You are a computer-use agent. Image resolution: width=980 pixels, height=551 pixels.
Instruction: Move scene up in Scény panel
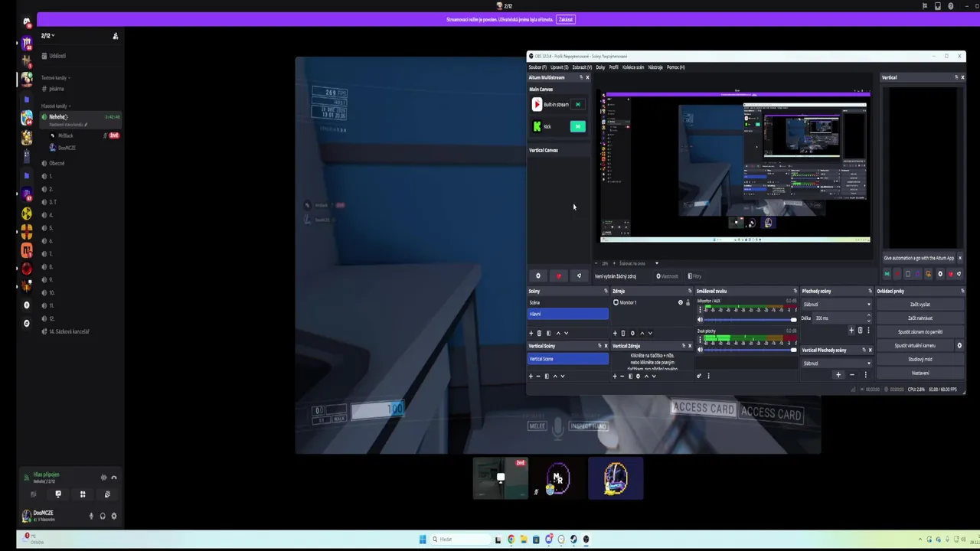(557, 333)
